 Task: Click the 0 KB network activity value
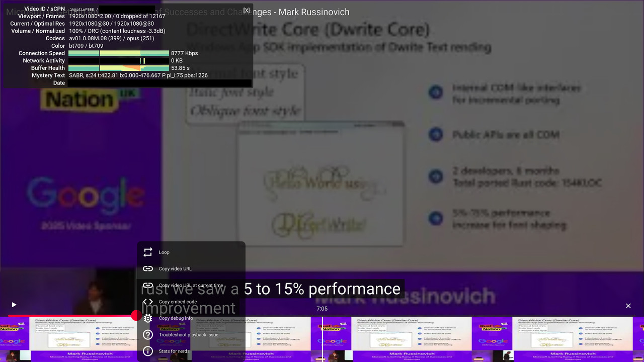click(177, 61)
